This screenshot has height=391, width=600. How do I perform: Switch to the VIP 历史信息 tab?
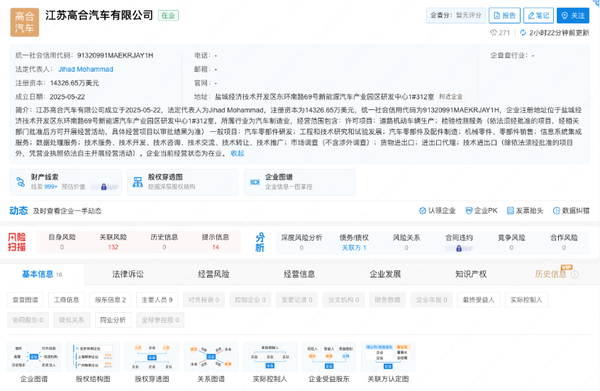click(x=550, y=274)
